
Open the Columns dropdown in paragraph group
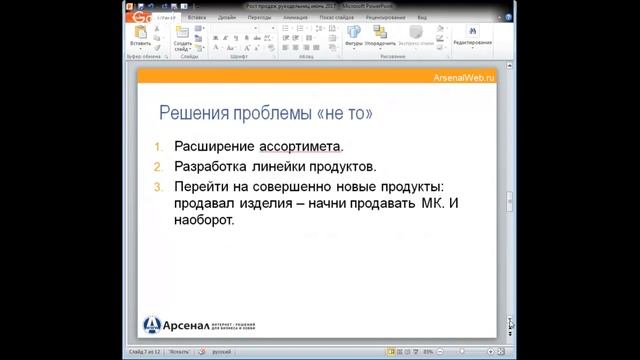click(x=310, y=38)
